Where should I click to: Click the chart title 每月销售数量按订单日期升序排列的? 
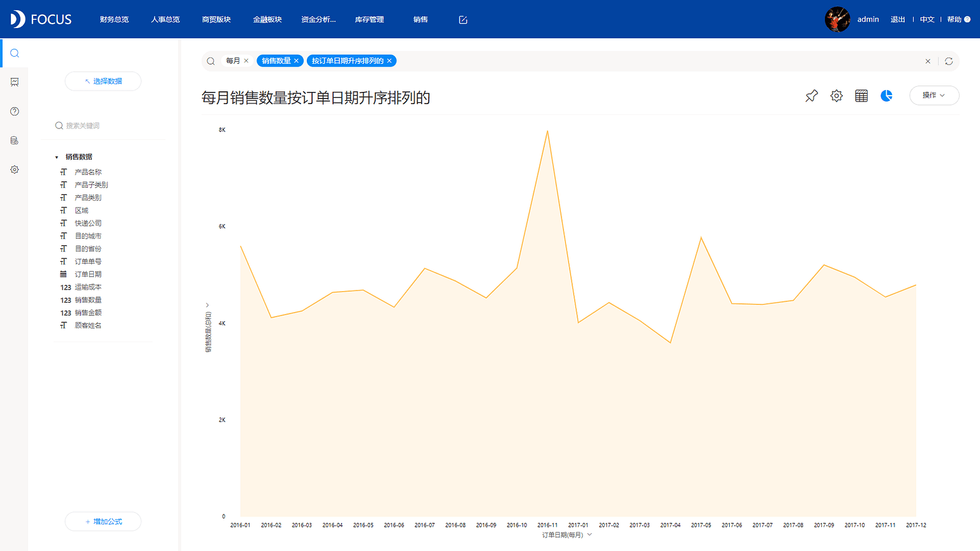point(316,98)
